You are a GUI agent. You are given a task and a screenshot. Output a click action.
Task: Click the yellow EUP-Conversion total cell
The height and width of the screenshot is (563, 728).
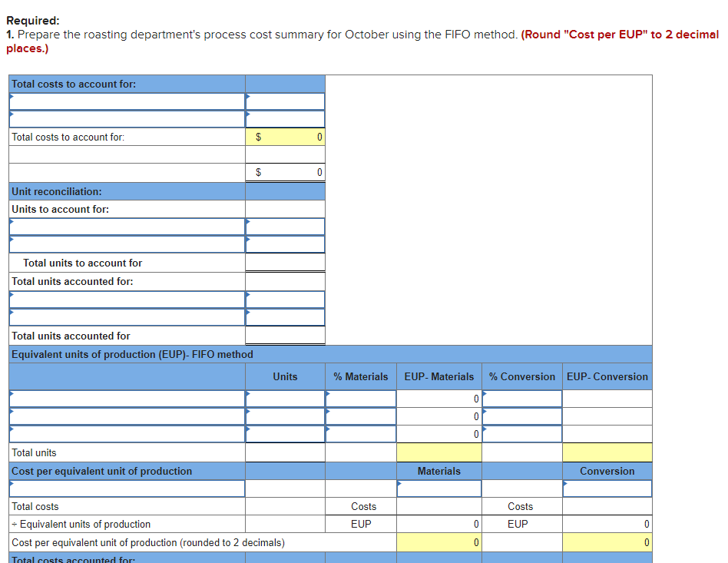[607, 452]
